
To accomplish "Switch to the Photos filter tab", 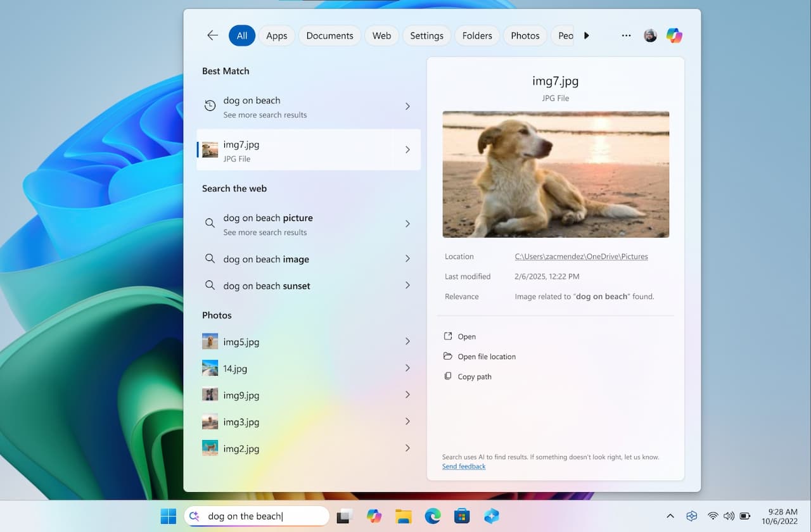I will pos(525,35).
